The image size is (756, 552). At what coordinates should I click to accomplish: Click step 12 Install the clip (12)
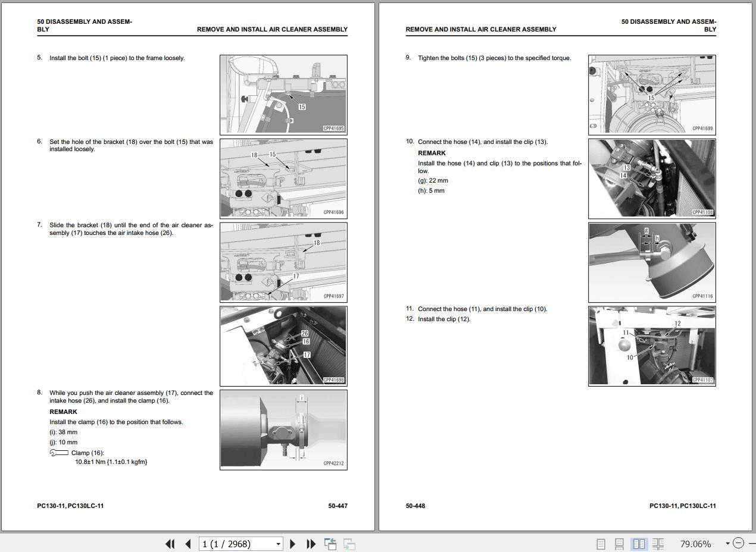coord(444,319)
